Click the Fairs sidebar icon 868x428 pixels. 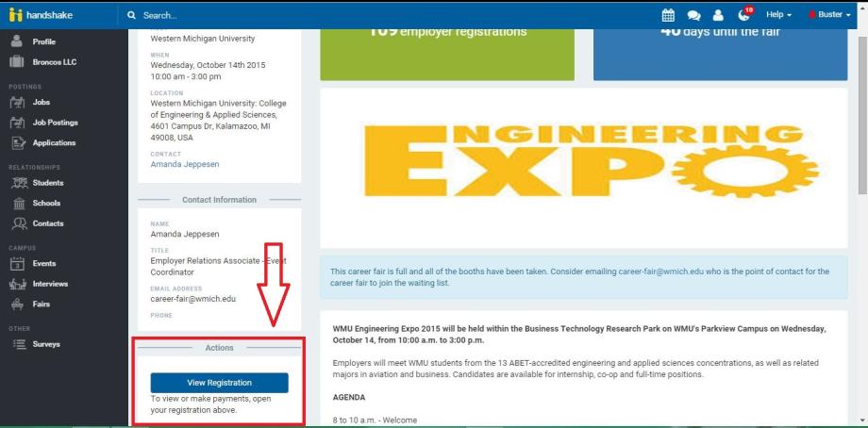(18, 305)
